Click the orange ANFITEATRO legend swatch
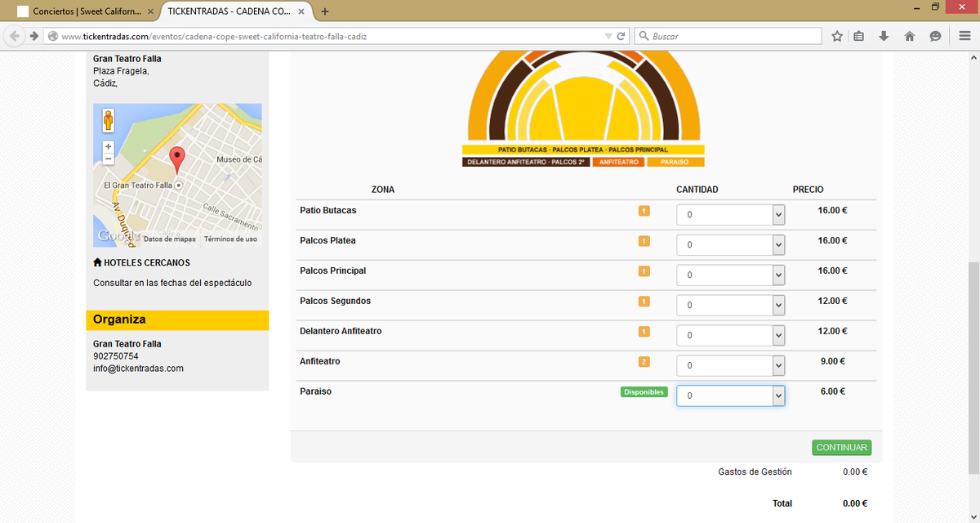Viewport: 980px width, 523px height. tap(618, 163)
